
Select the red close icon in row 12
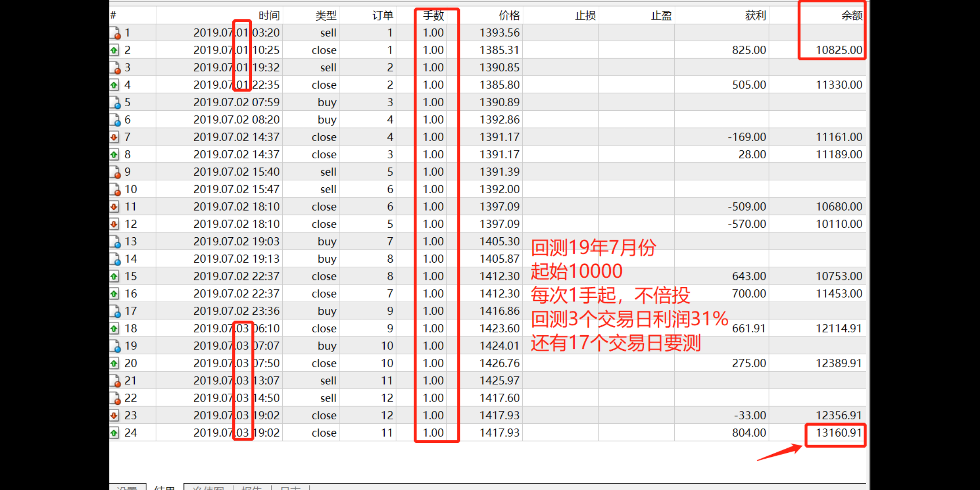pyautogui.click(x=115, y=224)
